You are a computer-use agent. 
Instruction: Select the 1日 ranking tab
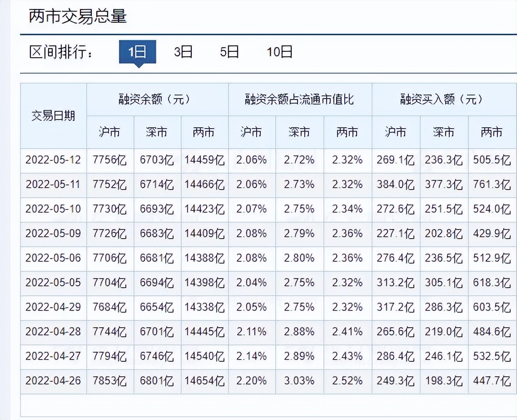(x=138, y=52)
